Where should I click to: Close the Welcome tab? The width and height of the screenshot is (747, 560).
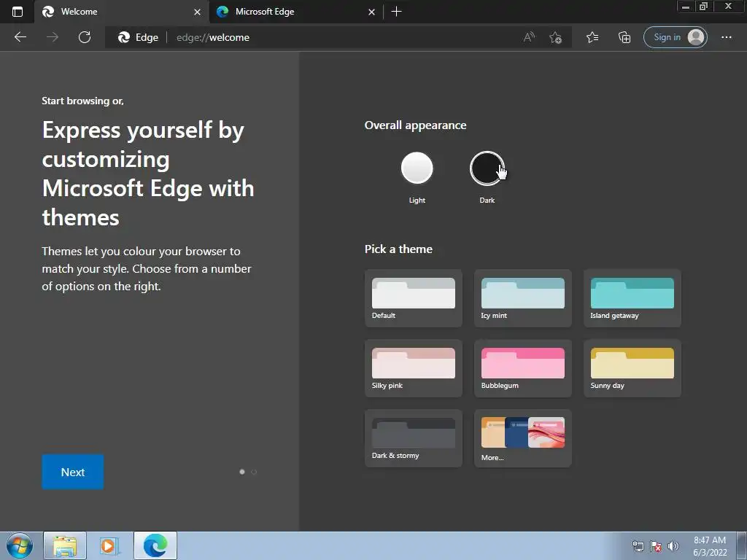click(x=197, y=12)
